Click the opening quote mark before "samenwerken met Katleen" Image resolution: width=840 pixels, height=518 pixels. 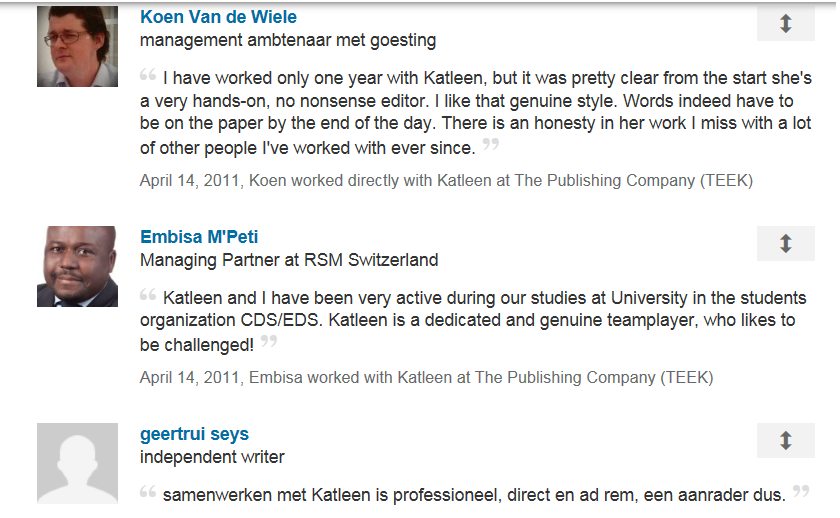coord(148,492)
